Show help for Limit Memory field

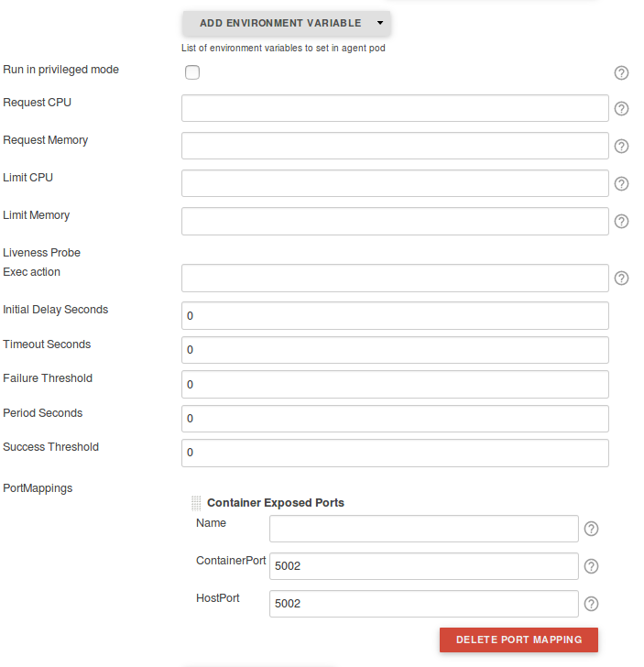621,221
